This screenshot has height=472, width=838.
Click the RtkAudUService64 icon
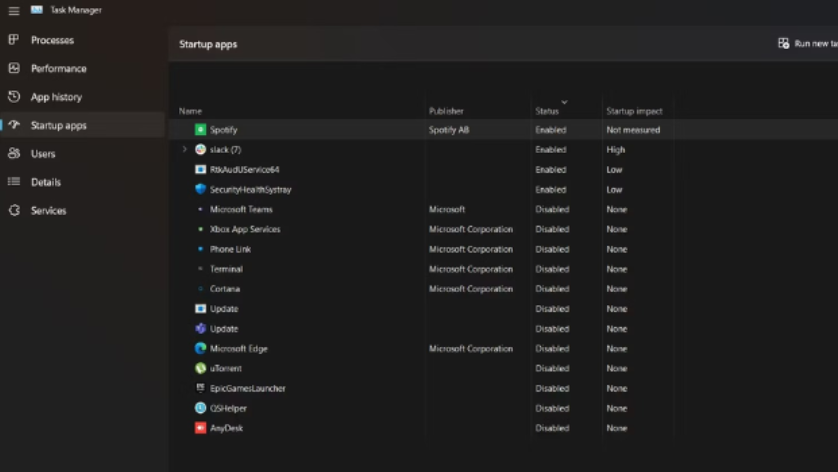point(200,169)
